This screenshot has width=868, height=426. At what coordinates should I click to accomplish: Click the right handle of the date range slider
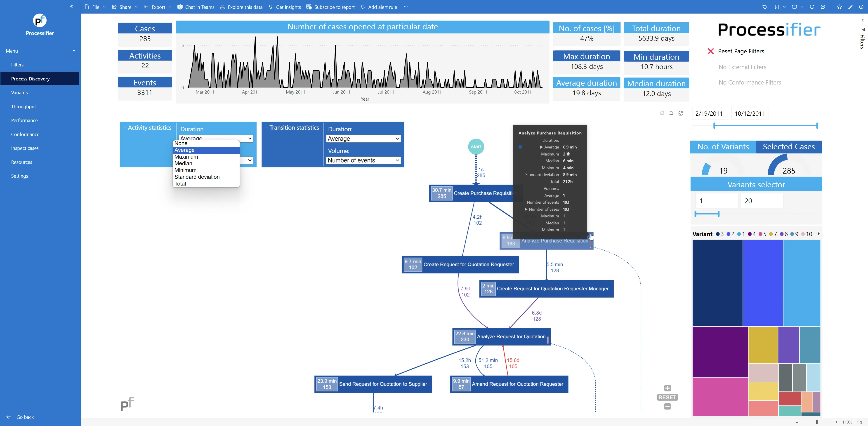pyautogui.click(x=817, y=126)
